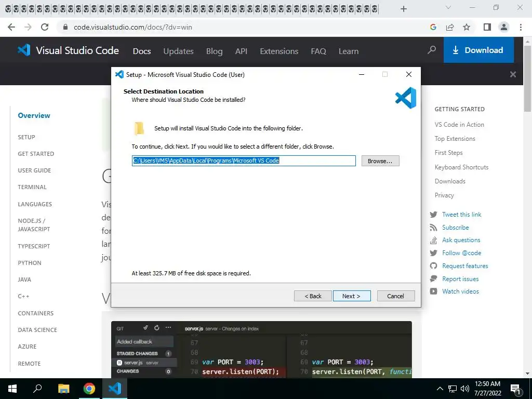
Task: Open the Windows Start menu
Action: tap(12, 389)
